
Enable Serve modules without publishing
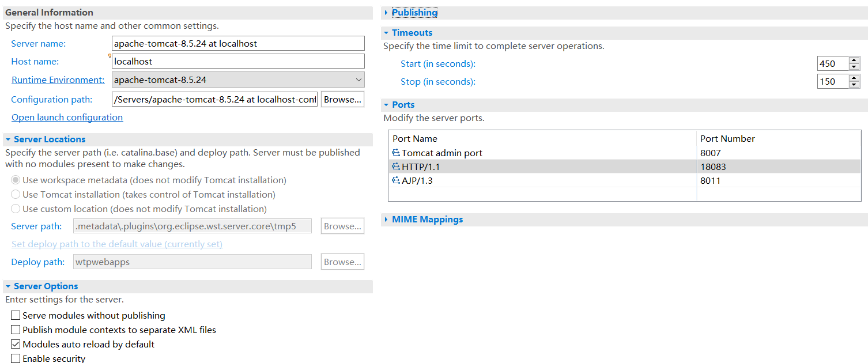click(x=16, y=316)
